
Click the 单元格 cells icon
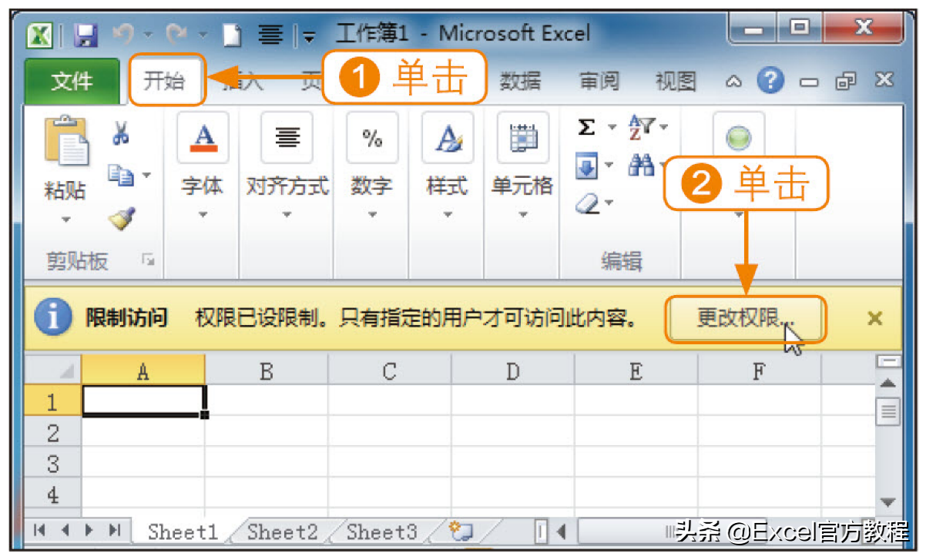(x=522, y=138)
